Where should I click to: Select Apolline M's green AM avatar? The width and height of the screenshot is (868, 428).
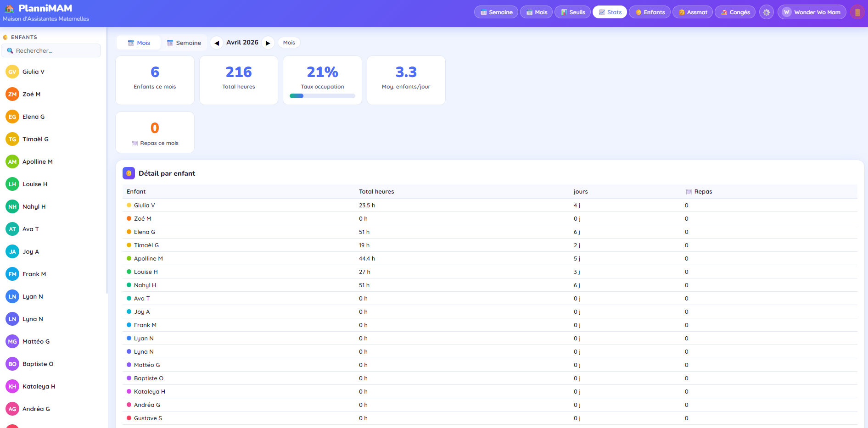tap(12, 161)
